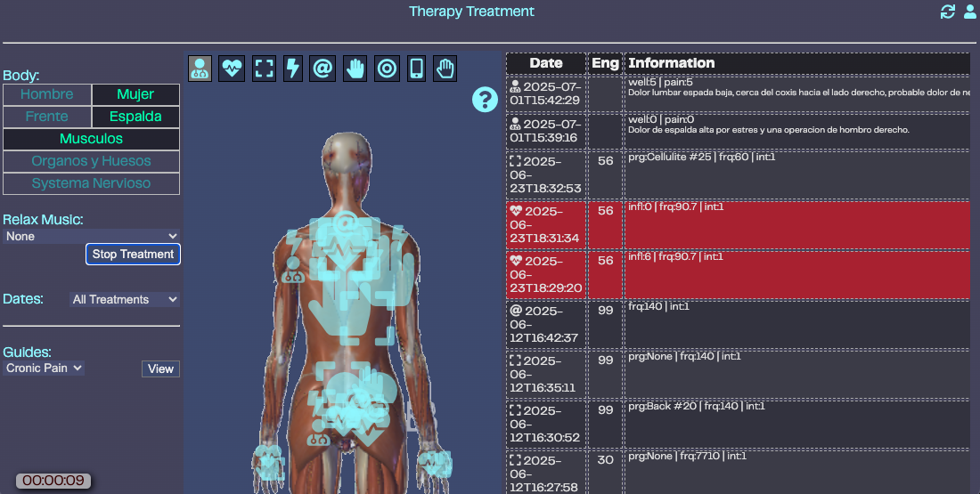
Task: Select the @ symbol toolbar icon
Action: coord(323,69)
